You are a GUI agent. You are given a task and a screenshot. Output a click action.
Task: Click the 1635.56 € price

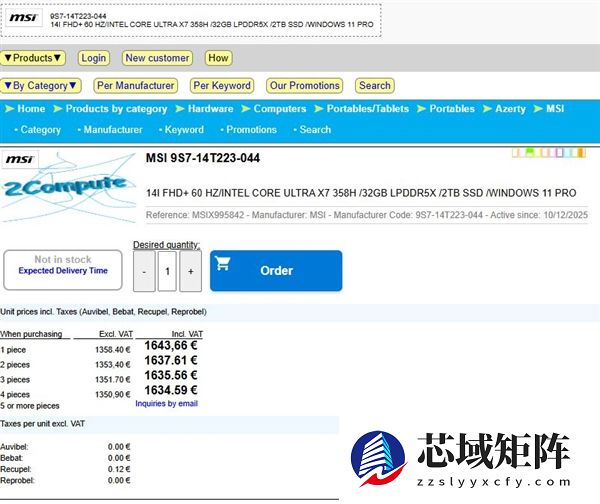[x=171, y=375]
